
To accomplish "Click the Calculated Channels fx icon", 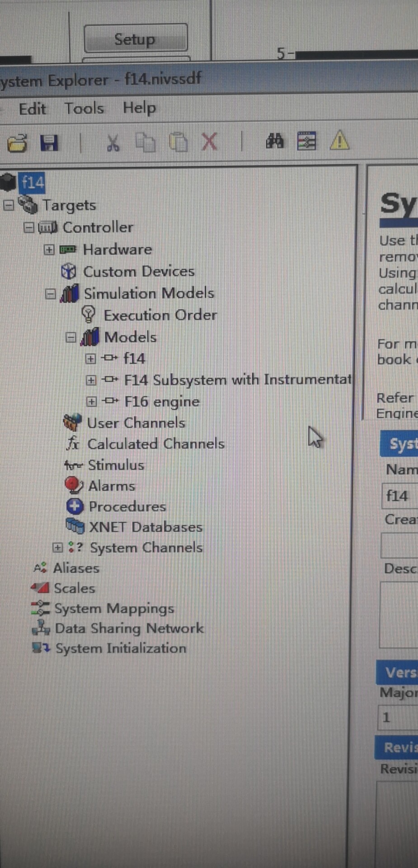I will [73, 443].
